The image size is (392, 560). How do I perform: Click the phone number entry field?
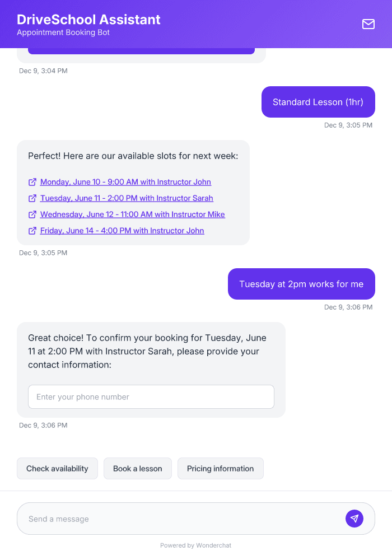[x=151, y=396]
